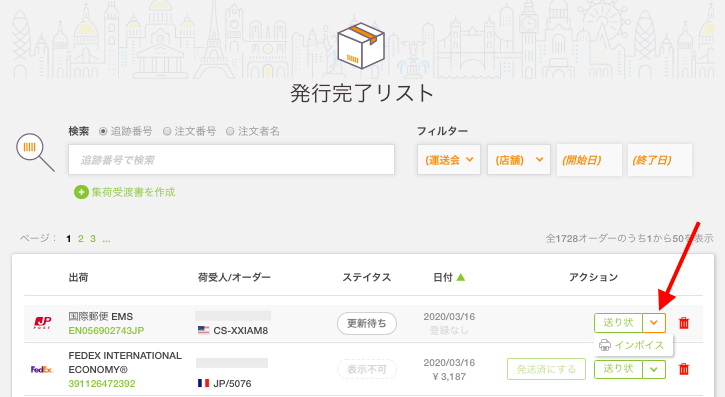This screenshot has width=725, height=397.
Task: Open the 運送会社 carrier filter dropdown
Action: pos(449,160)
